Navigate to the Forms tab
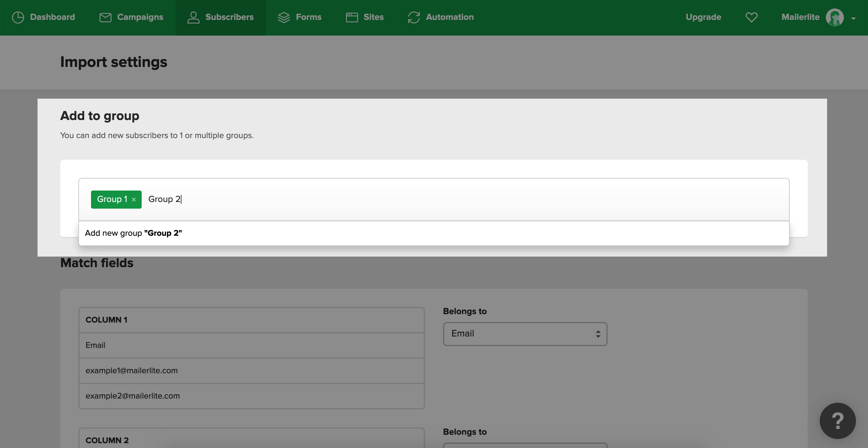Image resolution: width=868 pixels, height=448 pixels. point(308,17)
